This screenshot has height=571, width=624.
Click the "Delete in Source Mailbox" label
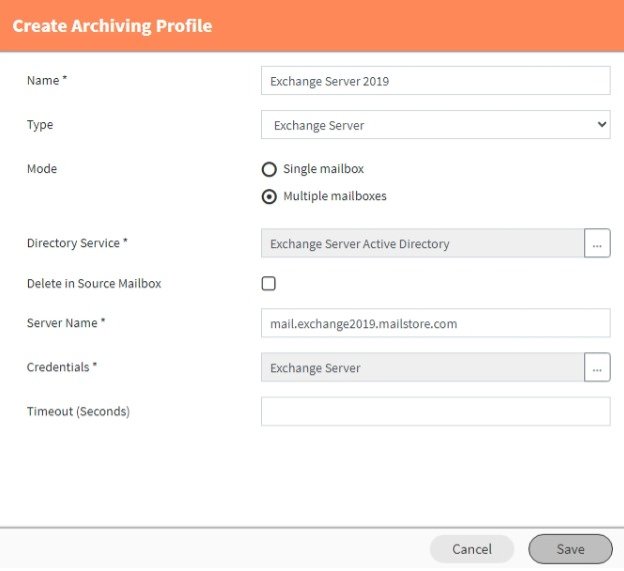94,284
